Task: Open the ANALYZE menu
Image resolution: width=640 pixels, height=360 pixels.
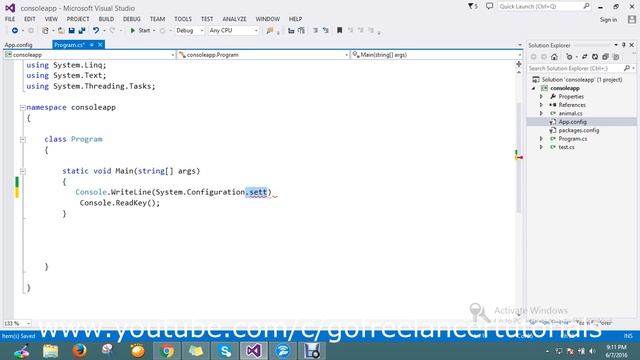Action: (234, 19)
